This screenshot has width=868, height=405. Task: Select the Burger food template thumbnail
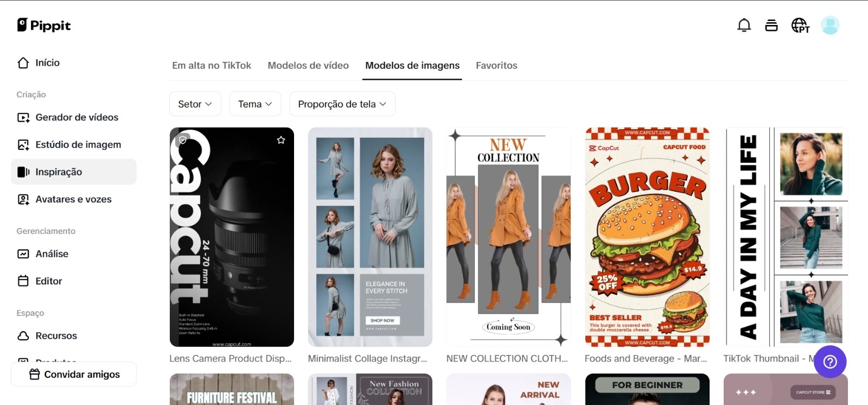[647, 237]
